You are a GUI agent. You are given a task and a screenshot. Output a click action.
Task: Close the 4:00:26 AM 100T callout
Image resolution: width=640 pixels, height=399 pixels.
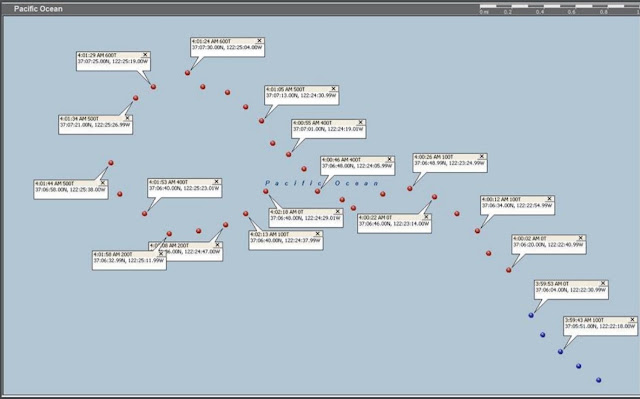[x=482, y=156]
